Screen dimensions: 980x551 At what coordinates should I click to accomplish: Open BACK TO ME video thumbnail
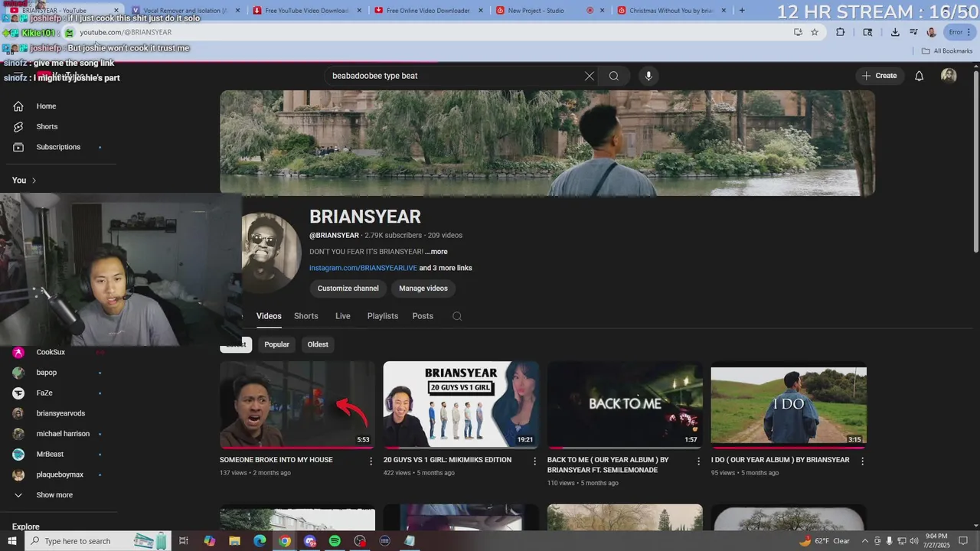pyautogui.click(x=625, y=405)
